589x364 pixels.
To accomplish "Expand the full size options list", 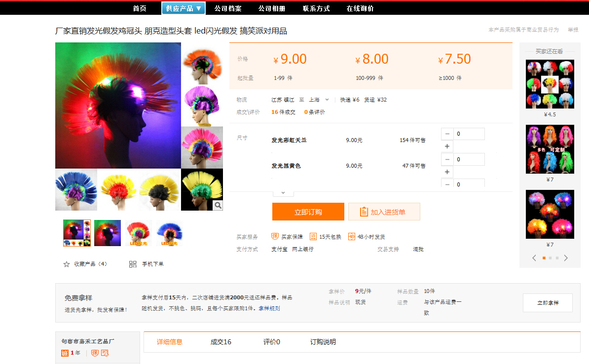I will pos(283,193).
